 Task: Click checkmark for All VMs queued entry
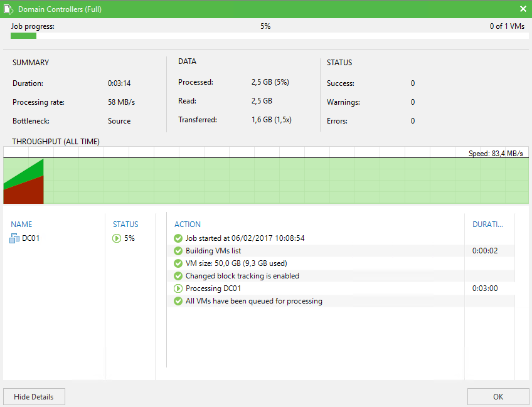(x=178, y=301)
